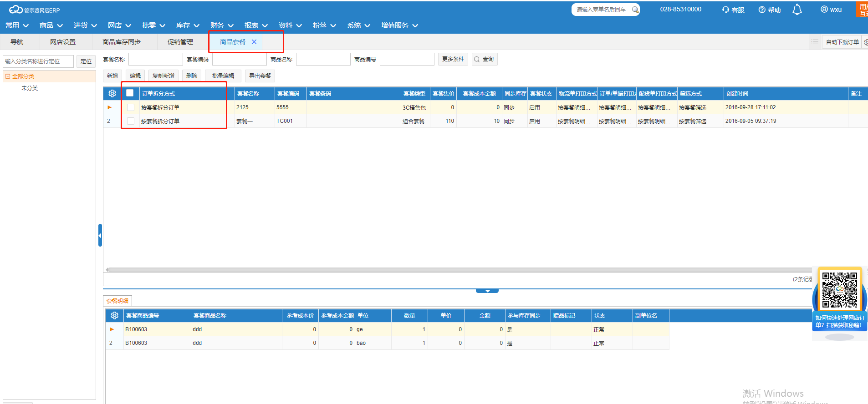Click the 自动下载订单 button
Viewport: 868px width, 404px height.
tap(842, 42)
